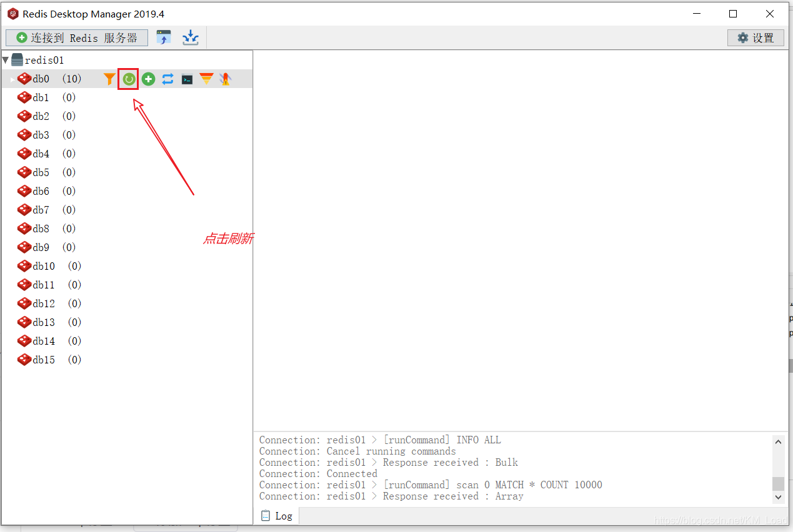793x532 pixels.
Task: Click the export connections icon
Action: pos(190,37)
